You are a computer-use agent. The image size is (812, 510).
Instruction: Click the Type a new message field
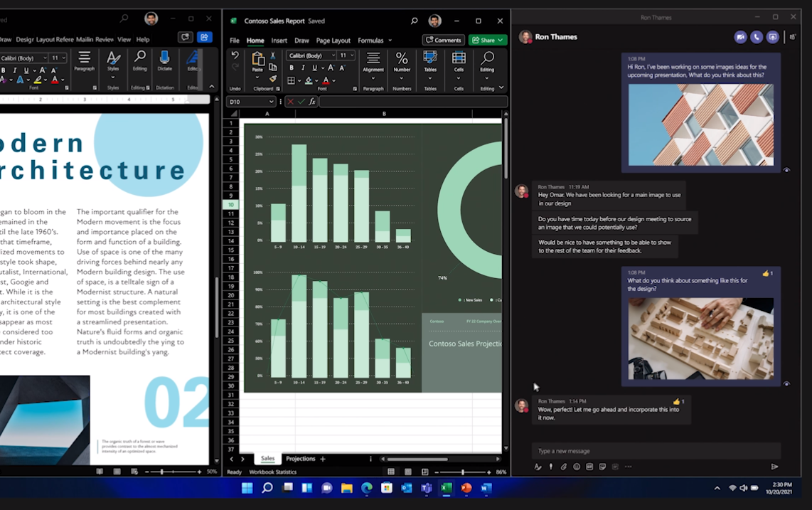click(654, 450)
